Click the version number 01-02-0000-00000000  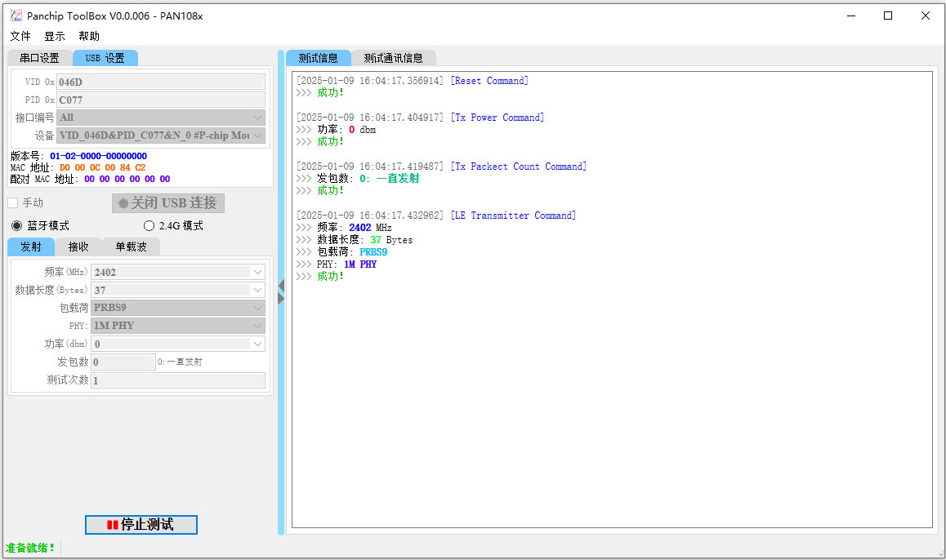(98, 156)
